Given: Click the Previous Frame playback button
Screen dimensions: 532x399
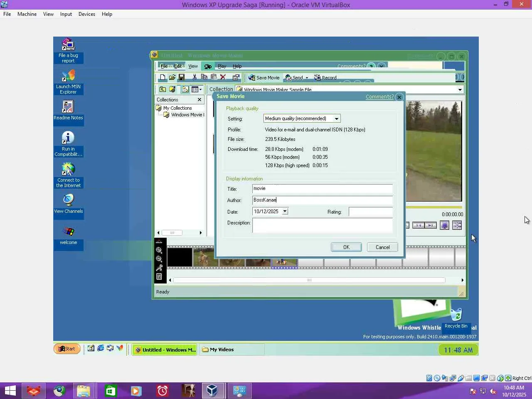Looking at the screenshot, I should tap(418, 225).
